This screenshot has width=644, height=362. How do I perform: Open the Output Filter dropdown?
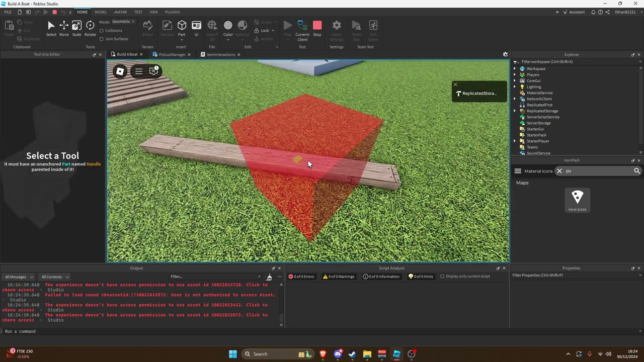215,277
